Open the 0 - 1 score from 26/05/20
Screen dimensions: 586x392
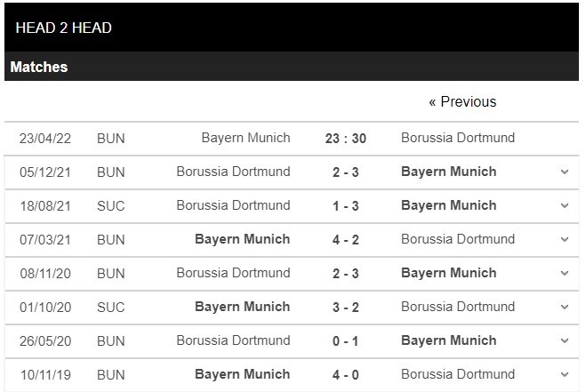pyautogui.click(x=346, y=340)
